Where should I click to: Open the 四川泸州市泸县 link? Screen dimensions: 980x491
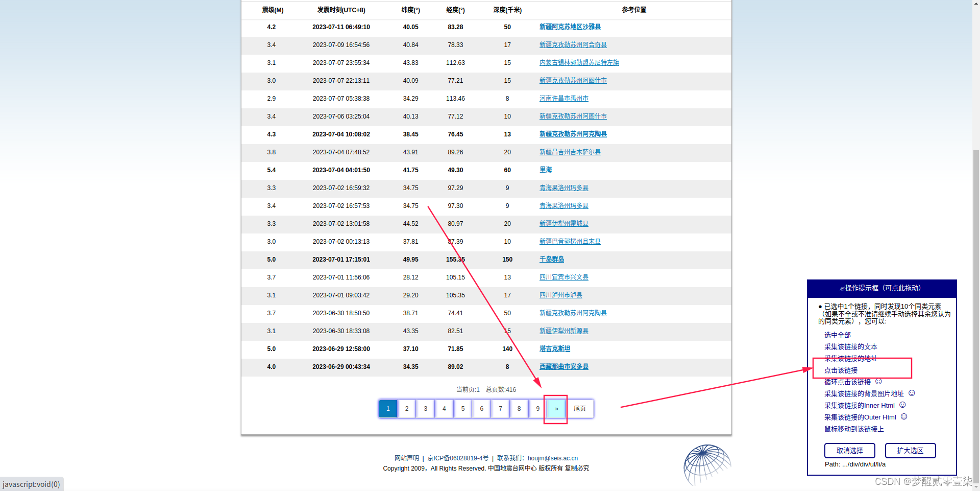(x=560, y=295)
